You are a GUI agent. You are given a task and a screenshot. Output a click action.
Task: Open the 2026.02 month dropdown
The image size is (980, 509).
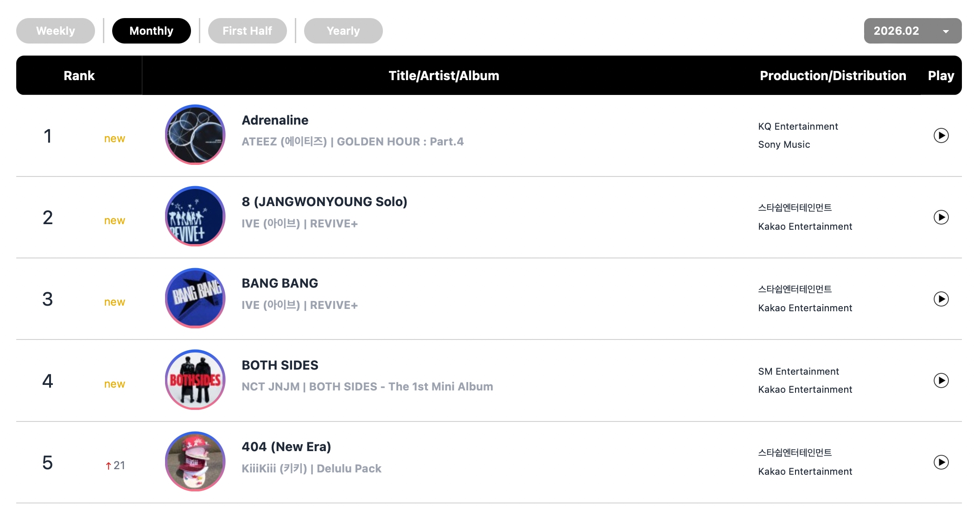912,31
